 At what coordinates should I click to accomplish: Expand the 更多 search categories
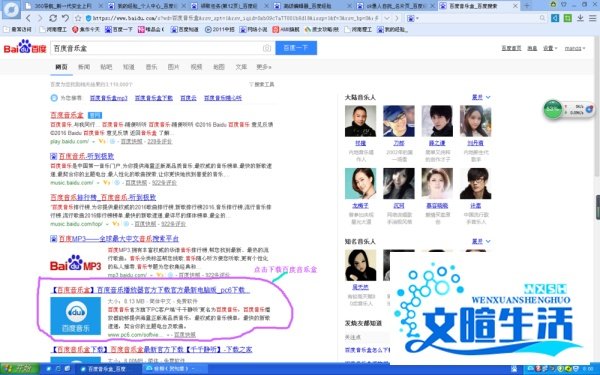click(x=264, y=67)
